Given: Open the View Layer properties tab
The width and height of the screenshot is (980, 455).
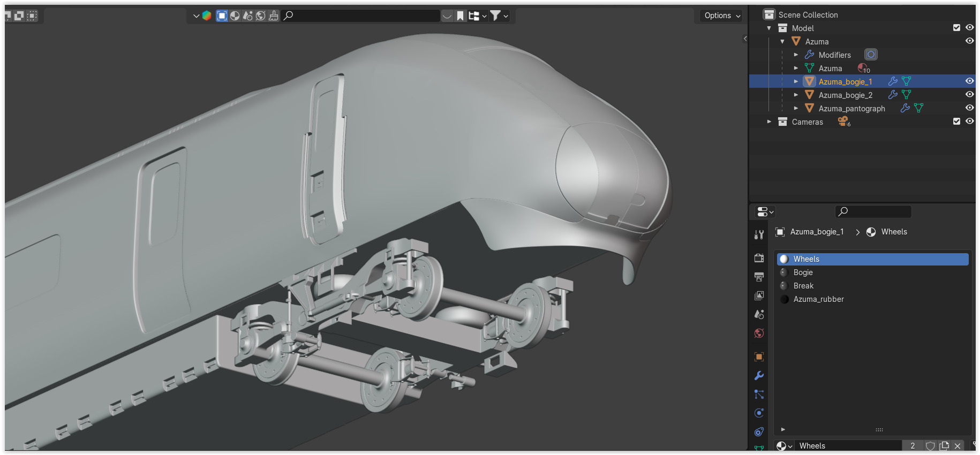Looking at the screenshot, I should (x=759, y=295).
